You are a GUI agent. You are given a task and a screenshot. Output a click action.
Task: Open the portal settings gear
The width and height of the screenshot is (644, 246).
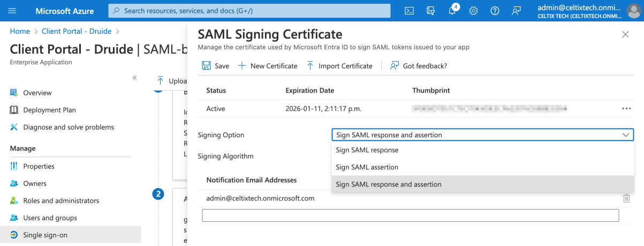473,11
